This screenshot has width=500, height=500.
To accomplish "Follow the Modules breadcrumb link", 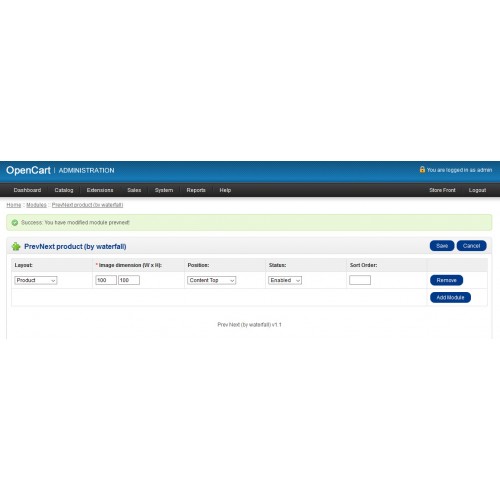I will pos(36,205).
